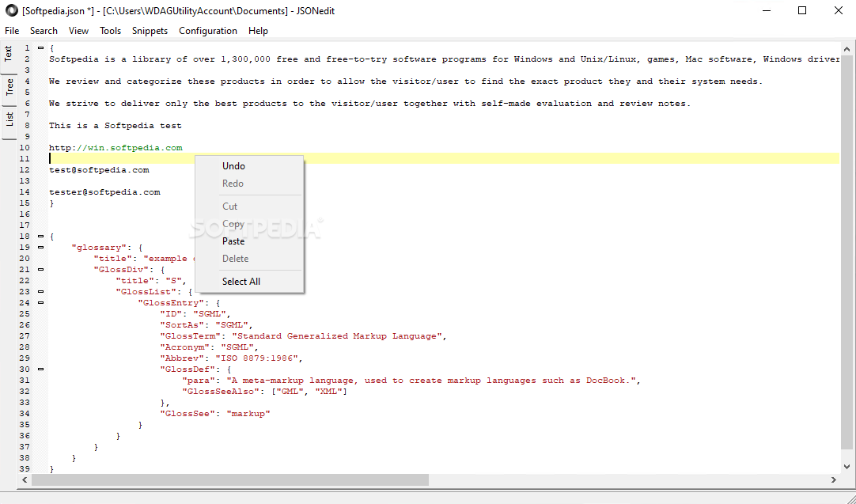The image size is (856, 504).
Task: Open the Help menu
Action: [258, 31]
